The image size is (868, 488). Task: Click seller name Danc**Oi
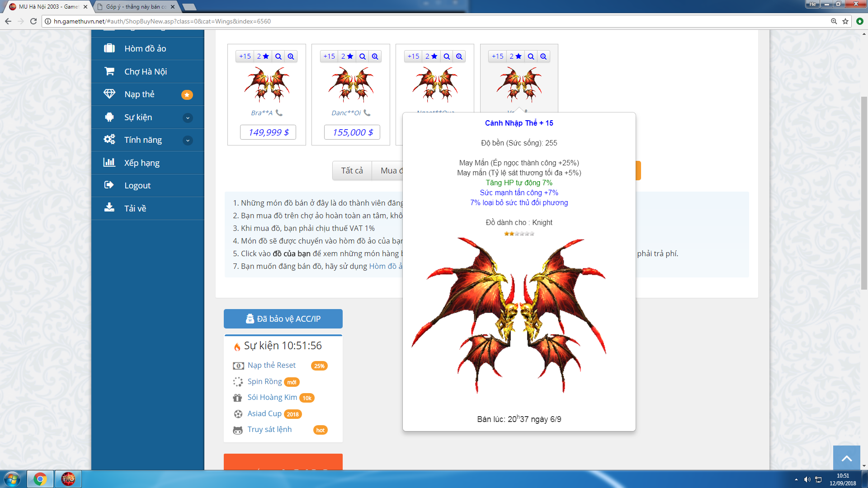[x=346, y=113]
